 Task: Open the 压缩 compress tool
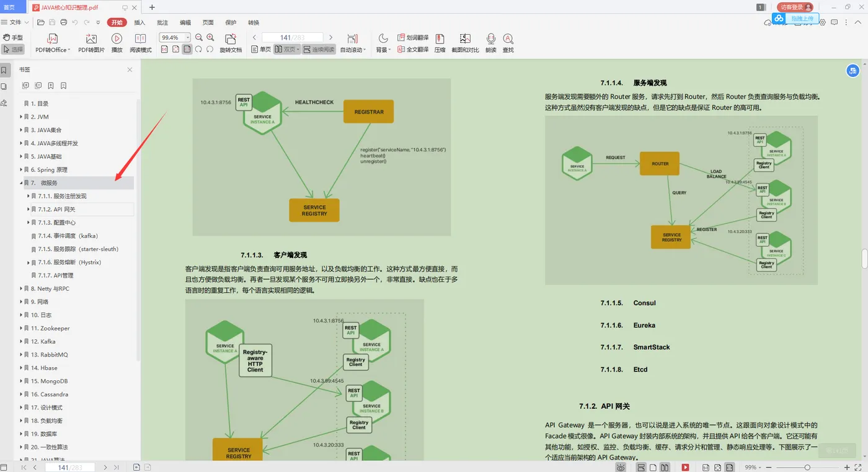tap(440, 43)
